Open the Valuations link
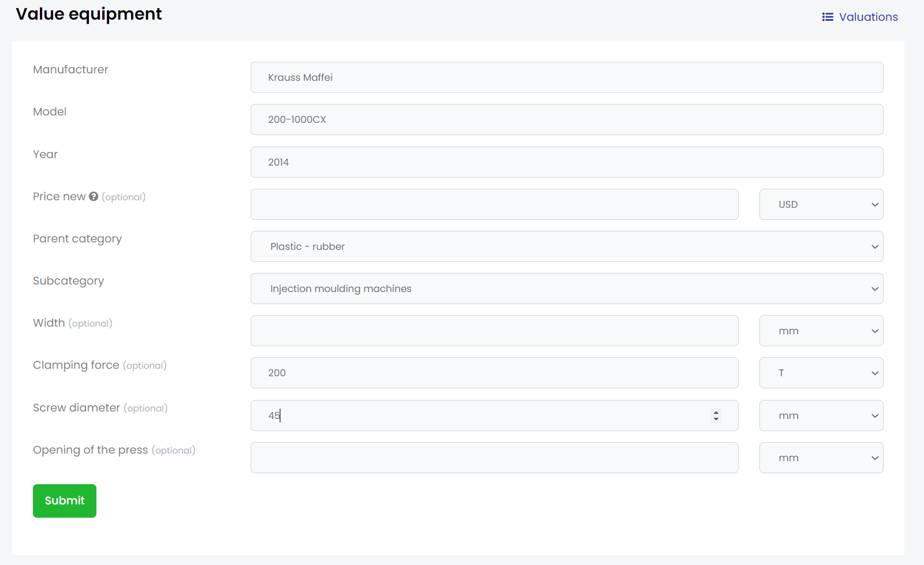This screenshot has width=924, height=565. (868, 17)
